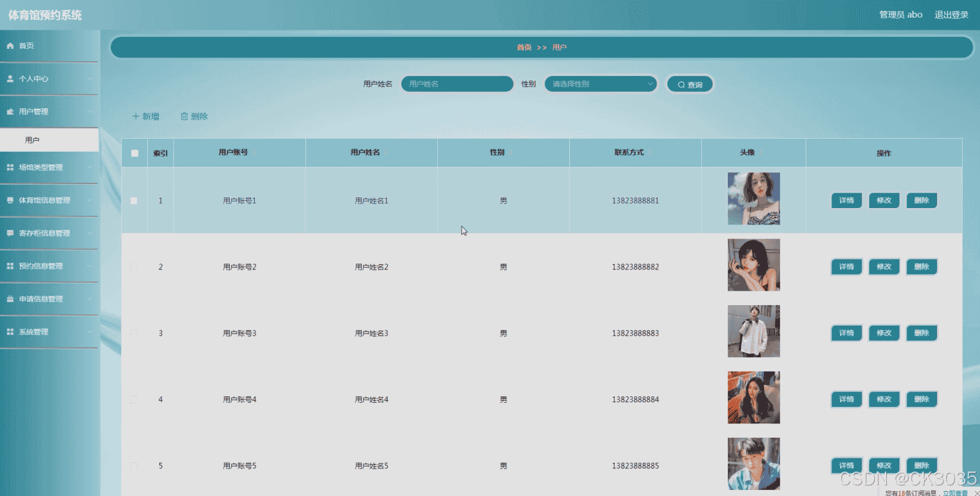980x496 pixels.
Task: Click the 申请信息管理 sidebar icon
Action: click(x=10, y=299)
